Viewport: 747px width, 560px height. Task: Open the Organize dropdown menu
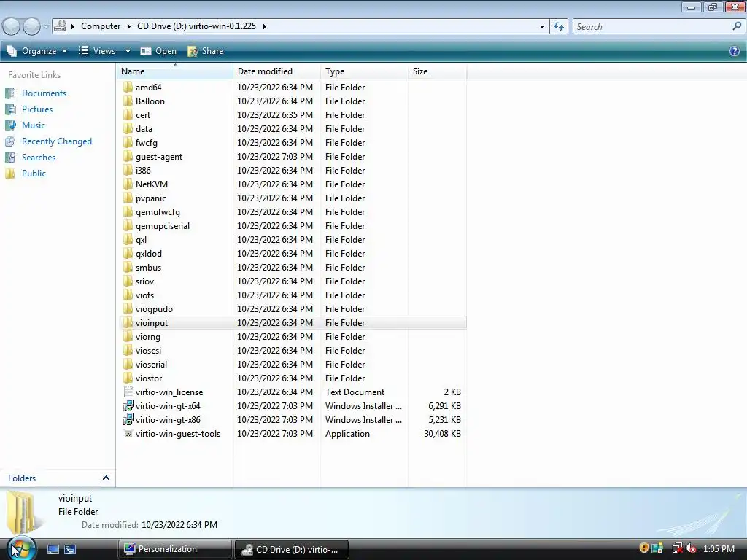[36, 51]
